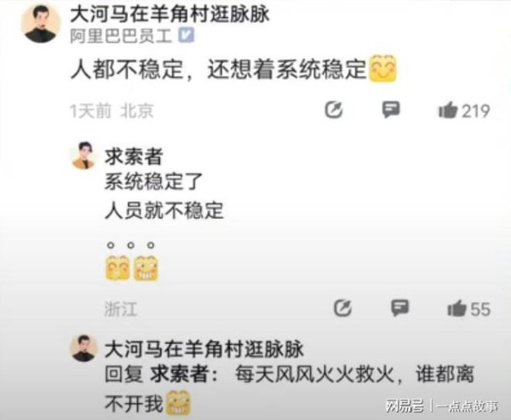Tap the smiling emoji after 系统稳定
Image resolution: width=511 pixels, height=420 pixels.
coord(382,68)
